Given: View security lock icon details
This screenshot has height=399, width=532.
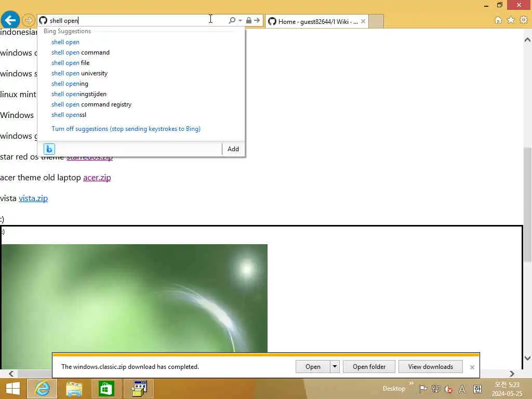Looking at the screenshot, I should pyautogui.click(x=249, y=20).
